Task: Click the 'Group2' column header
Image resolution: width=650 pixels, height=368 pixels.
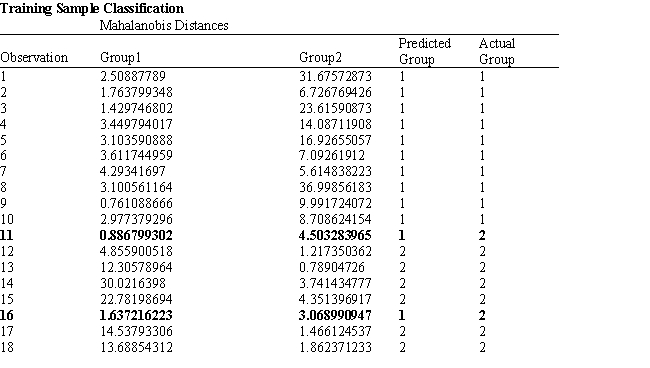Action: [320, 58]
